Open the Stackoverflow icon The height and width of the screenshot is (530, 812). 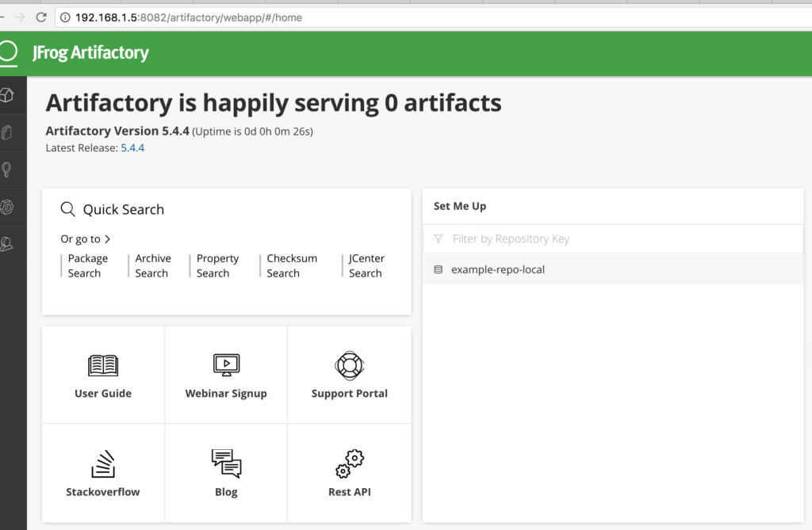[103, 463]
